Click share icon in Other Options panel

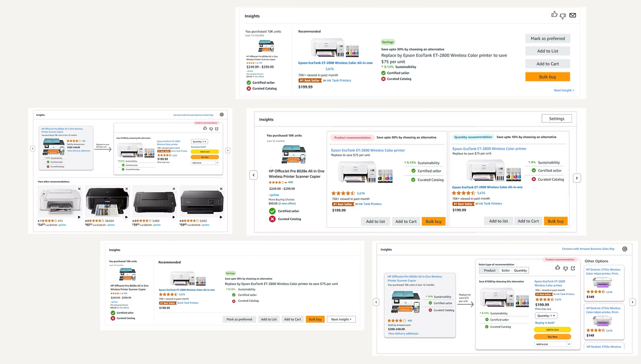pos(573,268)
